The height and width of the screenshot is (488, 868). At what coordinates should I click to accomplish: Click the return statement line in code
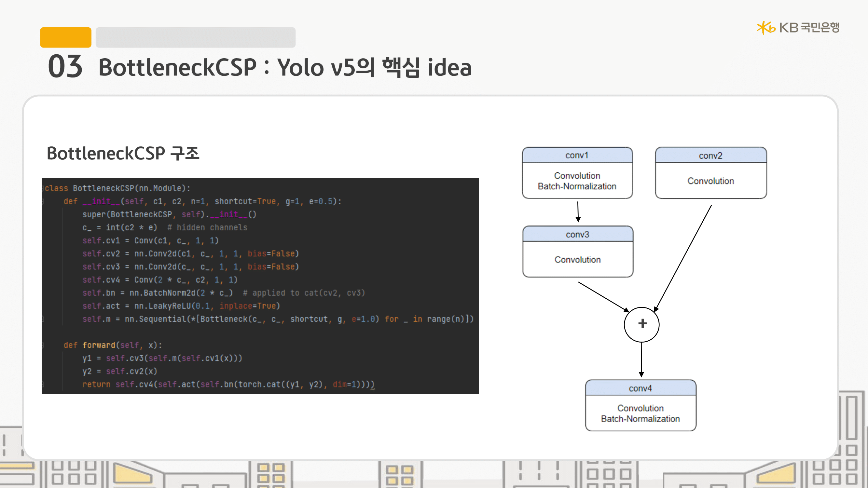228,384
